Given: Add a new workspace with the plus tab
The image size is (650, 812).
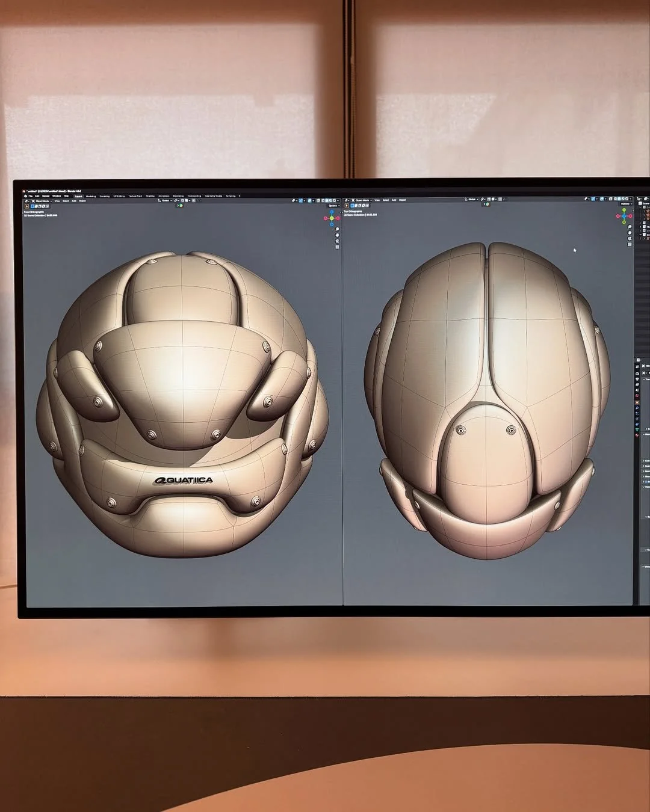Looking at the screenshot, I should [x=240, y=196].
